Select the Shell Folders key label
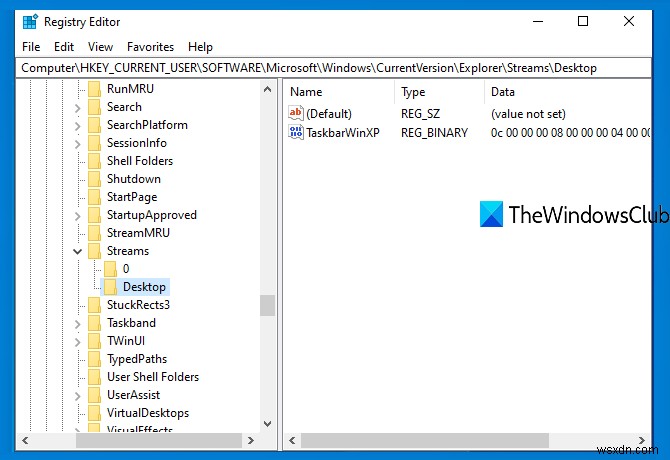The image size is (670, 460). point(140,161)
